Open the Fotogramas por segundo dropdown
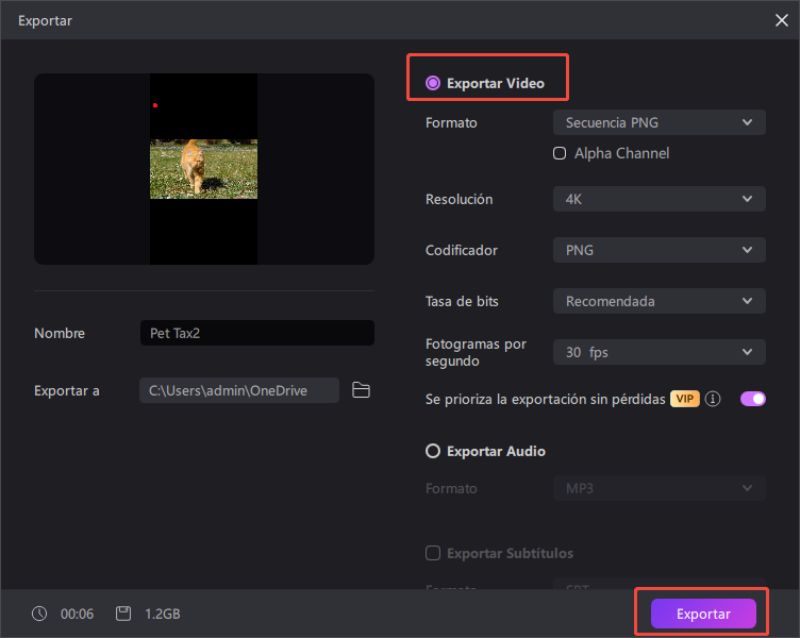The width and height of the screenshot is (800, 638). (x=658, y=352)
